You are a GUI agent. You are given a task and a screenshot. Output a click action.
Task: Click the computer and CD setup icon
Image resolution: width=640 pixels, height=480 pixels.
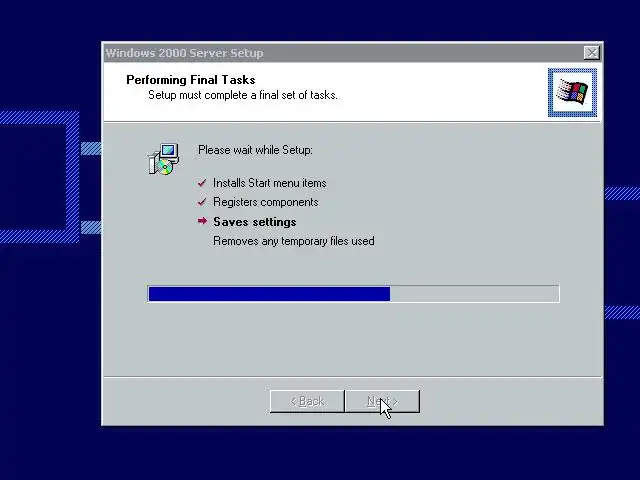[163, 159]
